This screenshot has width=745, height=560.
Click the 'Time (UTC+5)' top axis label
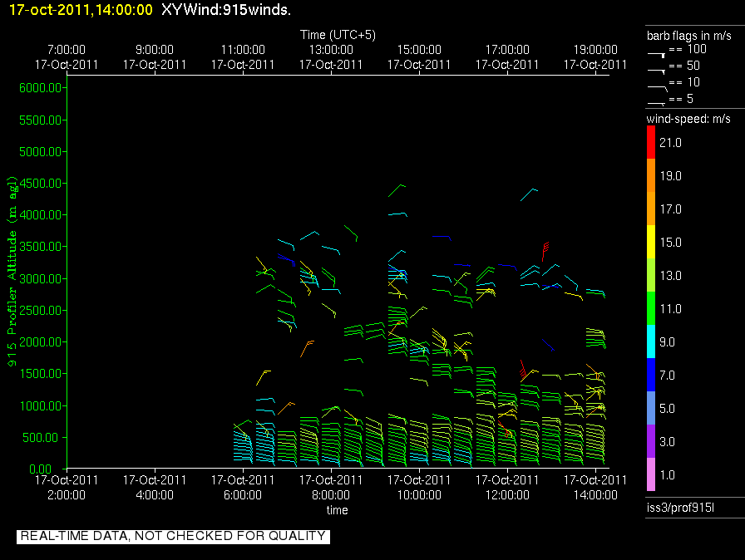point(338,35)
